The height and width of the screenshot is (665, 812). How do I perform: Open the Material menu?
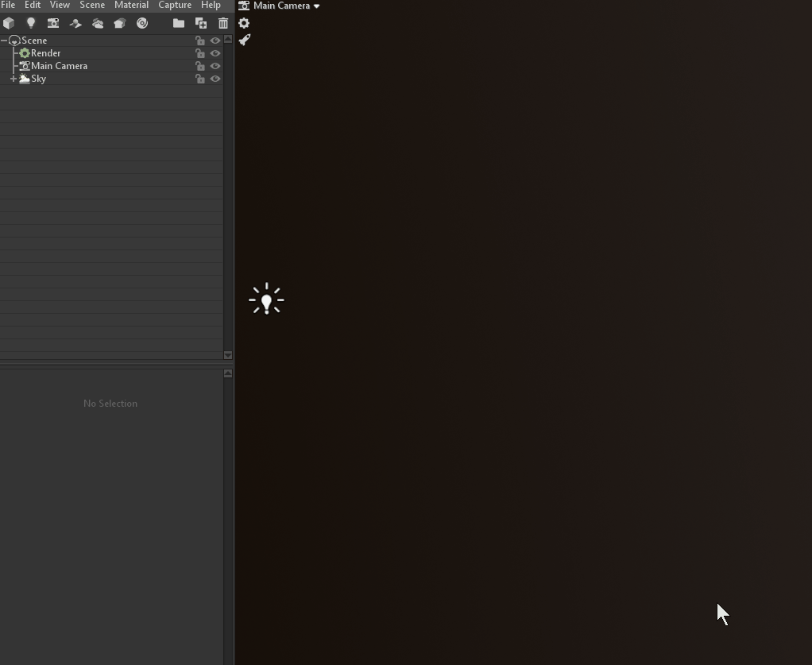[x=132, y=5]
